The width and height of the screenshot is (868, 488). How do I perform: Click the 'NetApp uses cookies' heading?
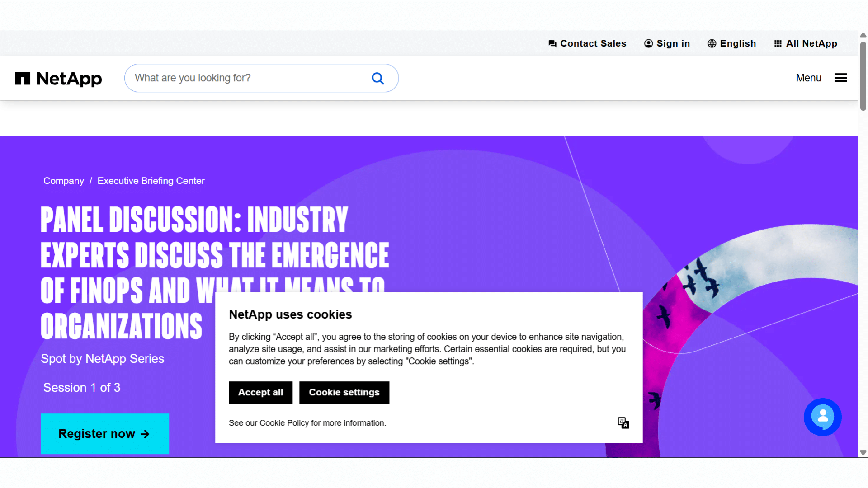coord(290,314)
